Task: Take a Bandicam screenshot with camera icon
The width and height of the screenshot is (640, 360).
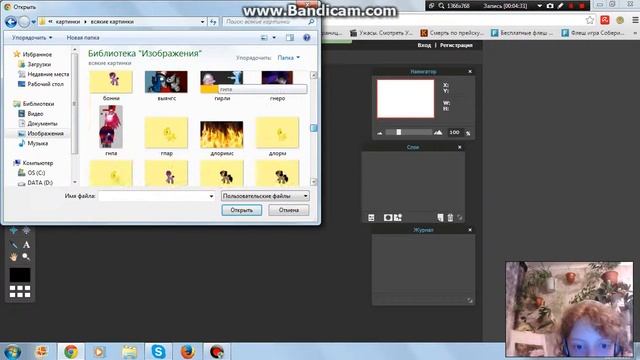Action: point(550,6)
